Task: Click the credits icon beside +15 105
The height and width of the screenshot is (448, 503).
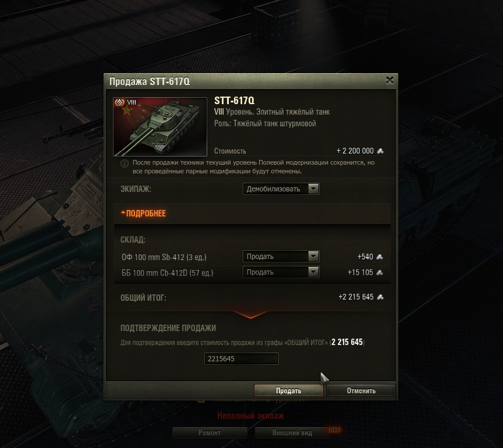Action: pyautogui.click(x=380, y=273)
